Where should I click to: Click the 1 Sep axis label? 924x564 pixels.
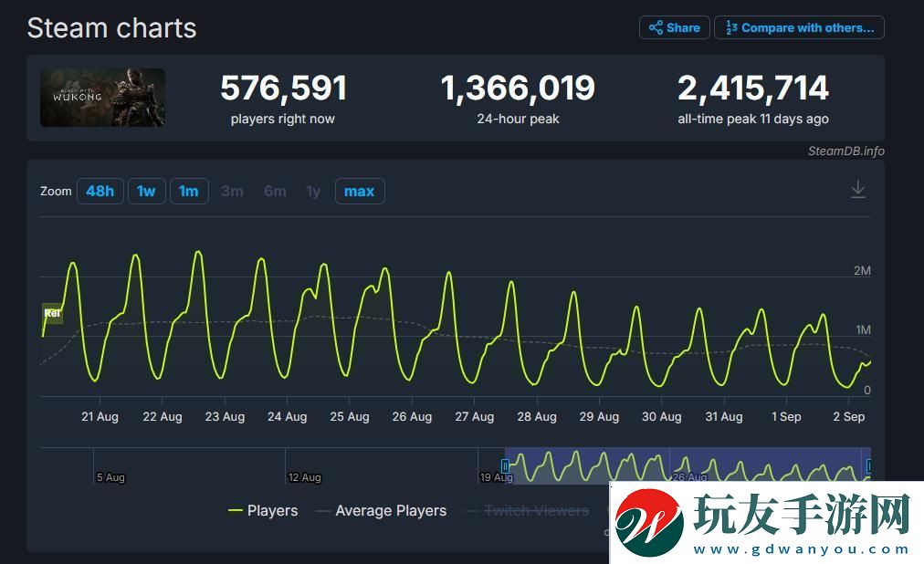(x=786, y=417)
